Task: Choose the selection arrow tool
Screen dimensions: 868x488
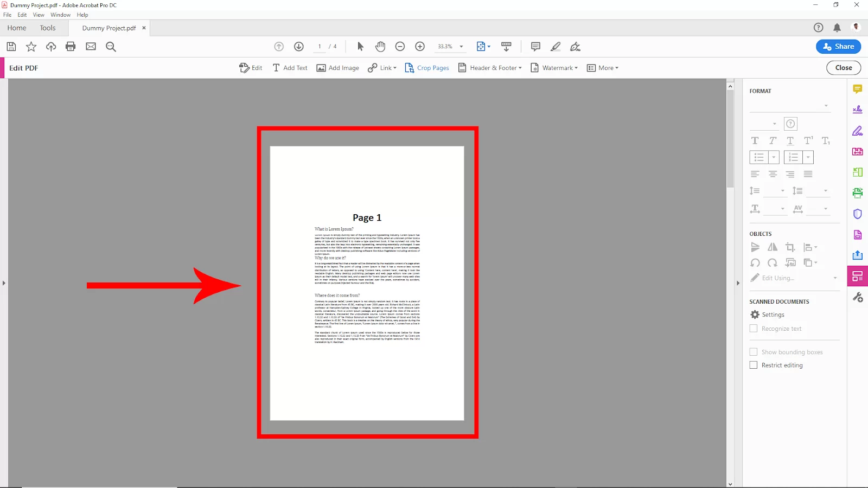Action: 360,47
